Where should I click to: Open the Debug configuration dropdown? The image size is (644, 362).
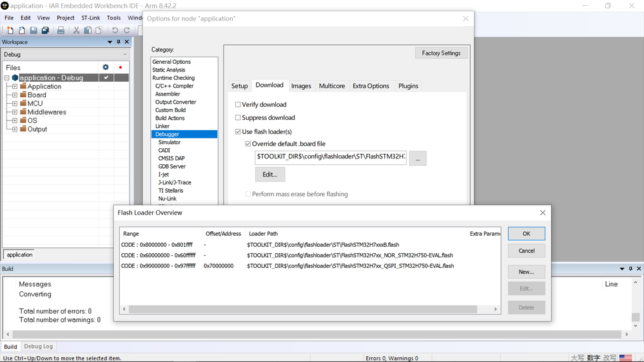pyautogui.click(x=66, y=54)
